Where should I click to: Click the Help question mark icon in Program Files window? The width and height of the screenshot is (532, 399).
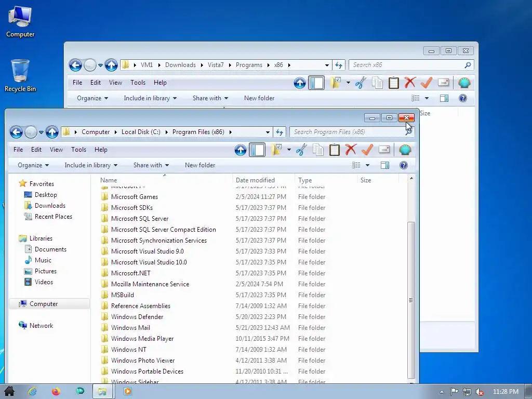(403, 165)
